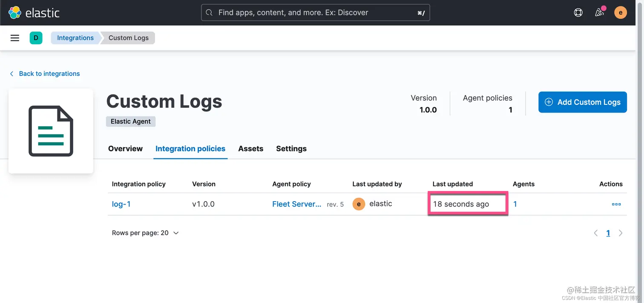Click the Integrations breadcrumb
This screenshot has width=644, height=303.
(x=75, y=38)
